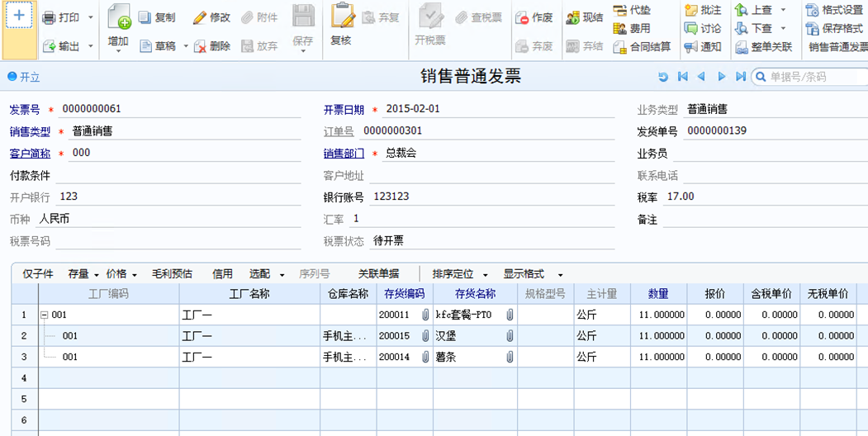This screenshot has width=868, height=436.
Task: Open the 排序定位 sort dropdown
Action: (486, 274)
